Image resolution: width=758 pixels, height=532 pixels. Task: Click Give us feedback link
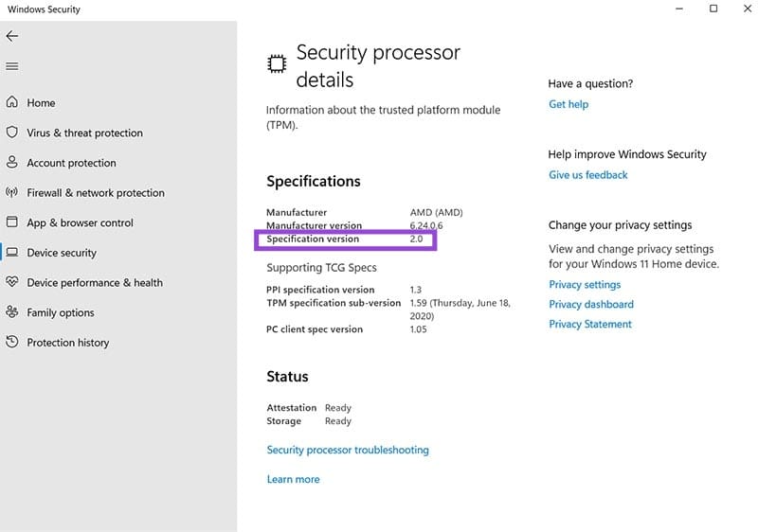tap(587, 175)
